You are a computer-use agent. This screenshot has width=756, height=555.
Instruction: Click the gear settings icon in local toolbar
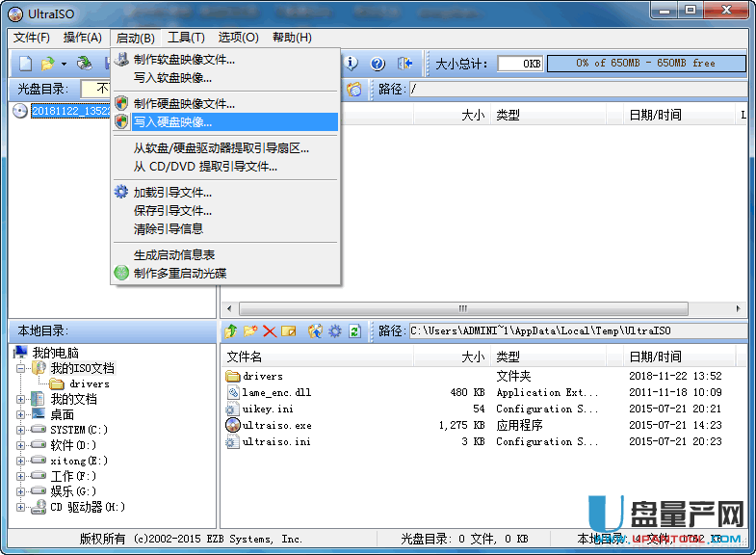tap(335, 331)
